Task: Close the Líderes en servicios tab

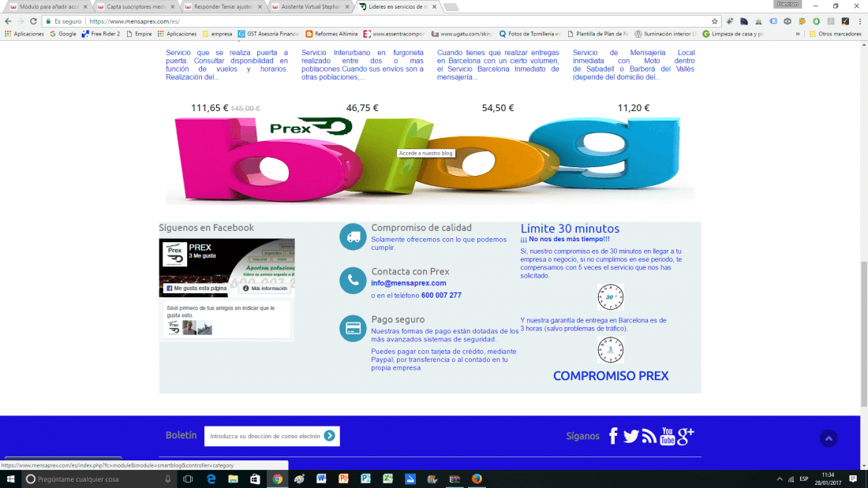Action: click(434, 6)
